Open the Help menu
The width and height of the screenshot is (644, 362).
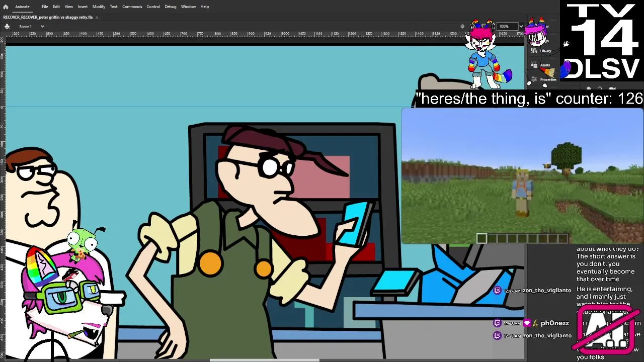point(205,7)
